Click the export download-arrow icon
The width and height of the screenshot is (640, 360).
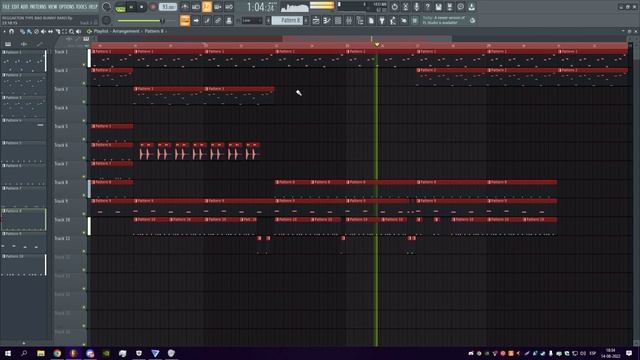(x=471, y=7)
